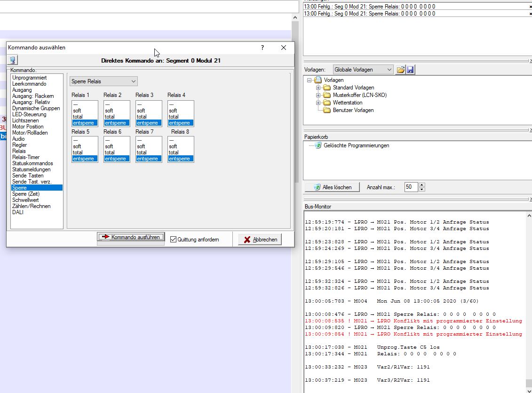Choose Motor/Rollladen from the command list

tap(30, 133)
